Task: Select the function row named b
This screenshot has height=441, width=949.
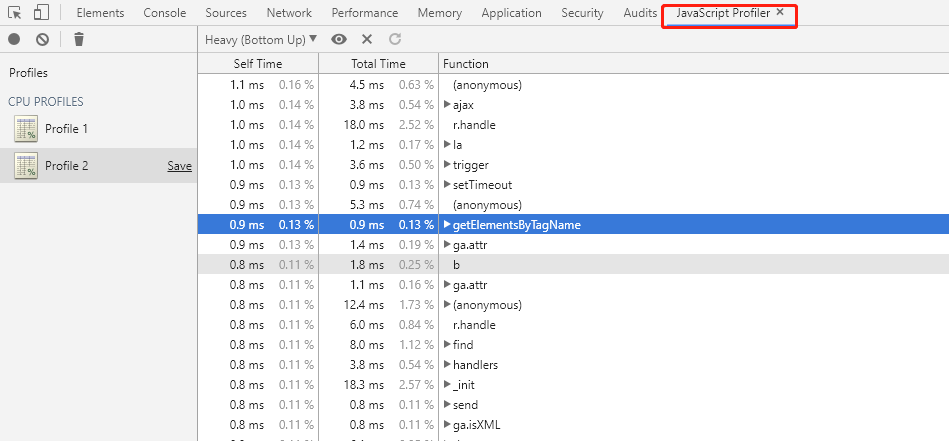Action: tap(573, 265)
